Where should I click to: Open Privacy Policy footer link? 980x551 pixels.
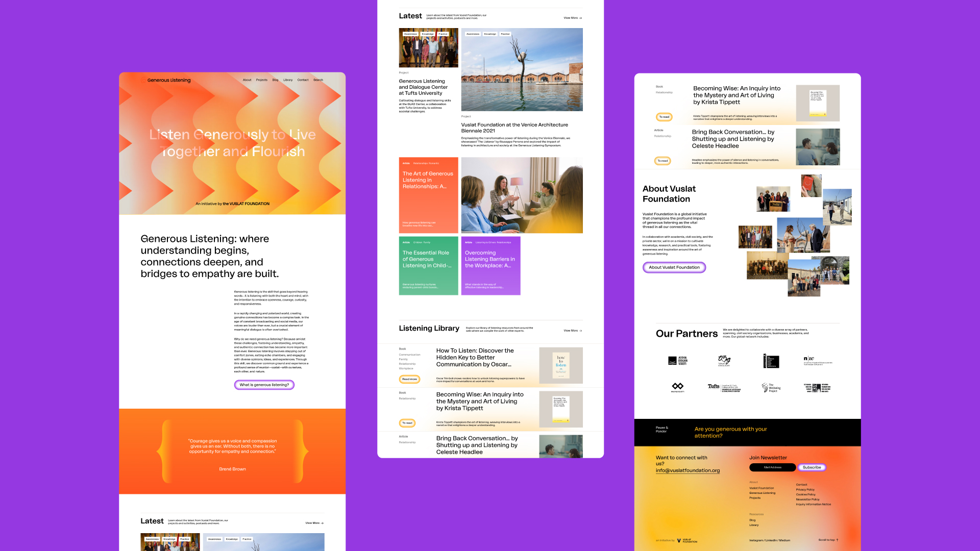coord(805,490)
